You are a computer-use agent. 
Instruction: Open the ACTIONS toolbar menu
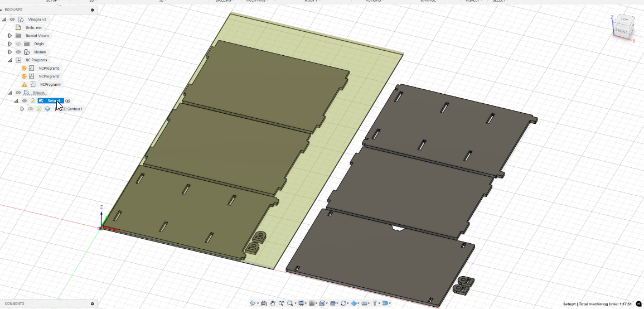(x=375, y=1)
